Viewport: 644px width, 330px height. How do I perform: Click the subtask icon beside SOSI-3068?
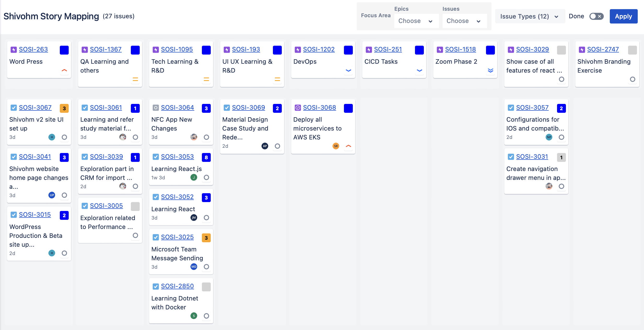point(298,108)
